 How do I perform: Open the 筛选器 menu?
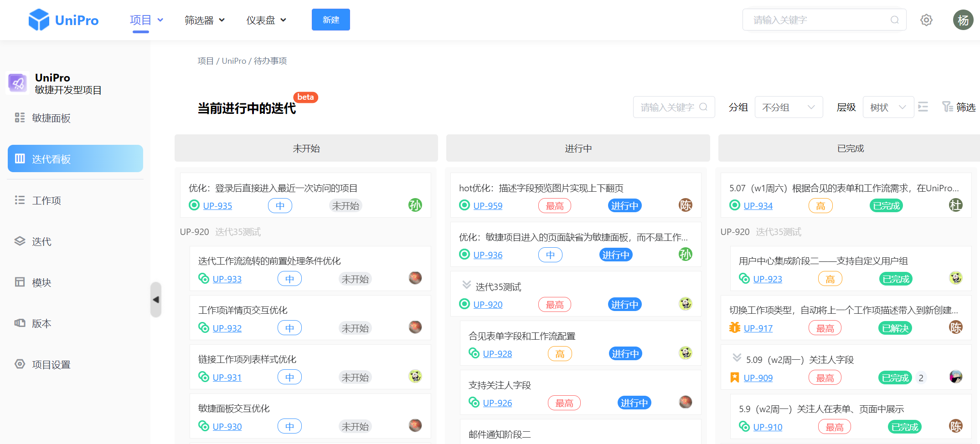point(204,20)
